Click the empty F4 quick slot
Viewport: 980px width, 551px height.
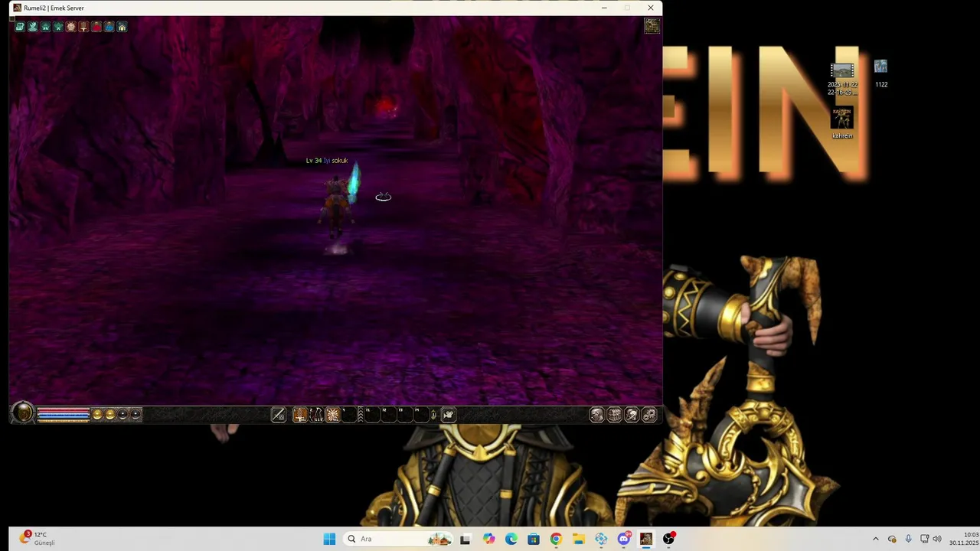point(421,415)
